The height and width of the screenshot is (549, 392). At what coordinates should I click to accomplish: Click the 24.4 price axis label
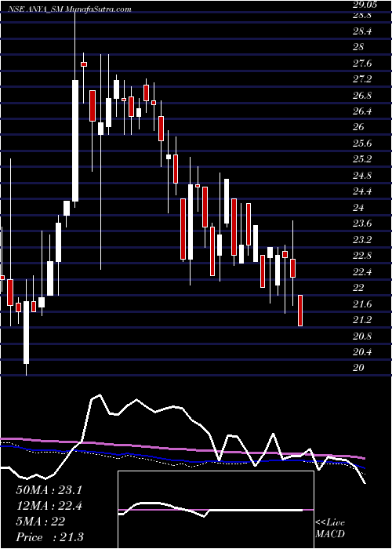pyautogui.click(x=361, y=192)
